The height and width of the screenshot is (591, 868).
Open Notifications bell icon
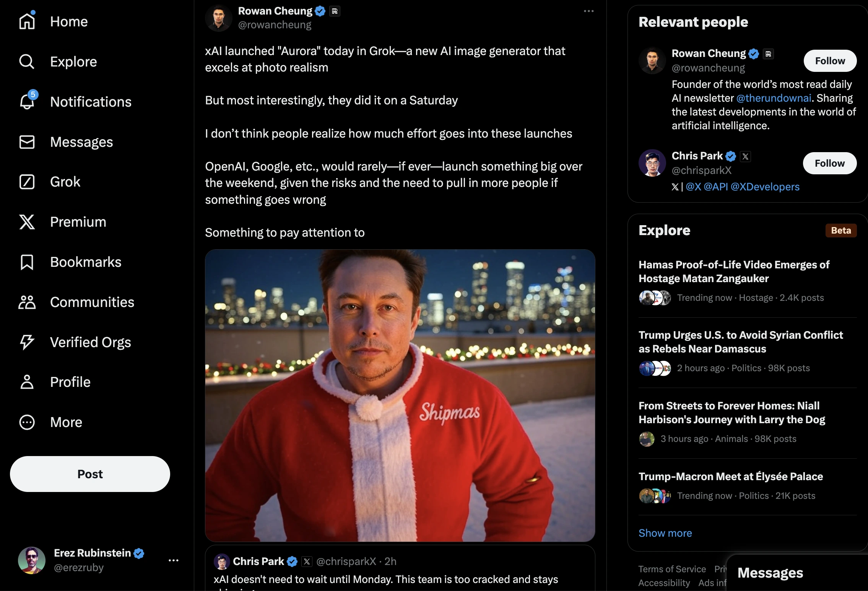tap(27, 101)
